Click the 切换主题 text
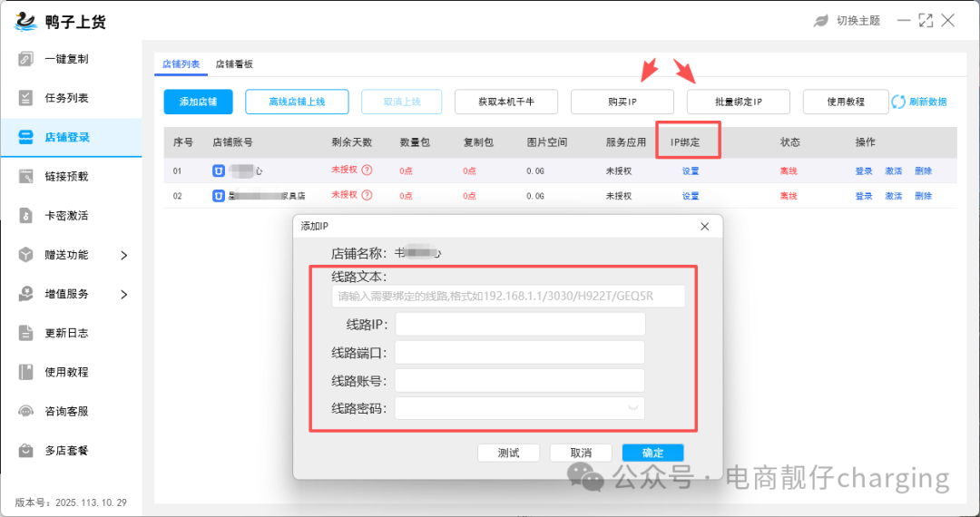The image size is (980, 517). click(858, 21)
